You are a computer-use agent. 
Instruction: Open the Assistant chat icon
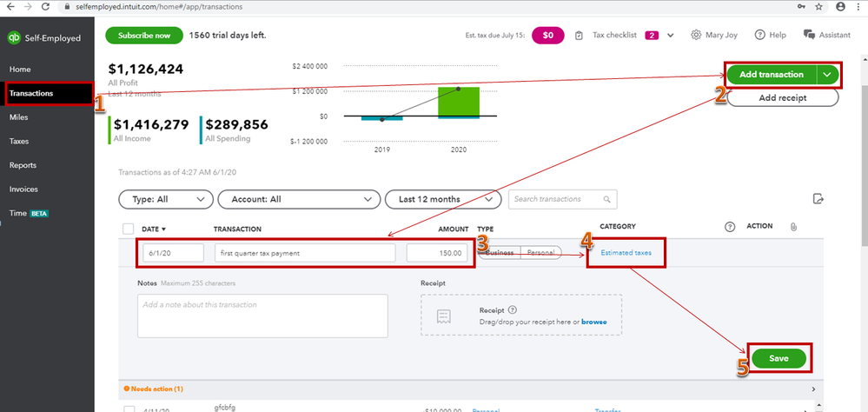tap(809, 35)
